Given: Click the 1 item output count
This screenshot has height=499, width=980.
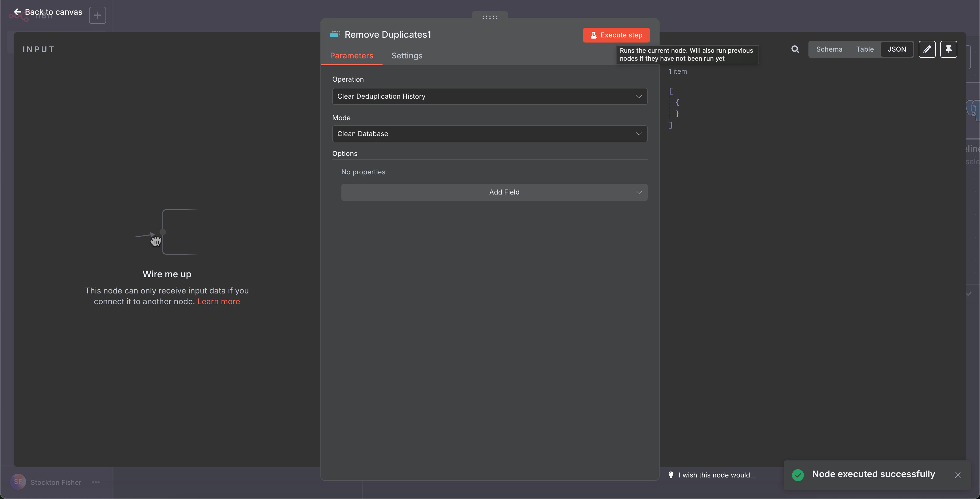Looking at the screenshot, I should click(677, 71).
